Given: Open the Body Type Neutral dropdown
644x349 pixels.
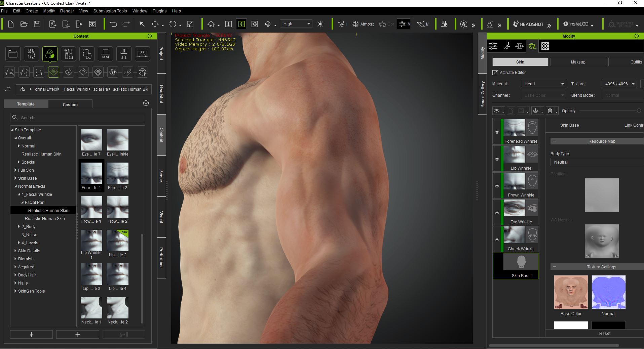Looking at the screenshot, I should (597, 162).
